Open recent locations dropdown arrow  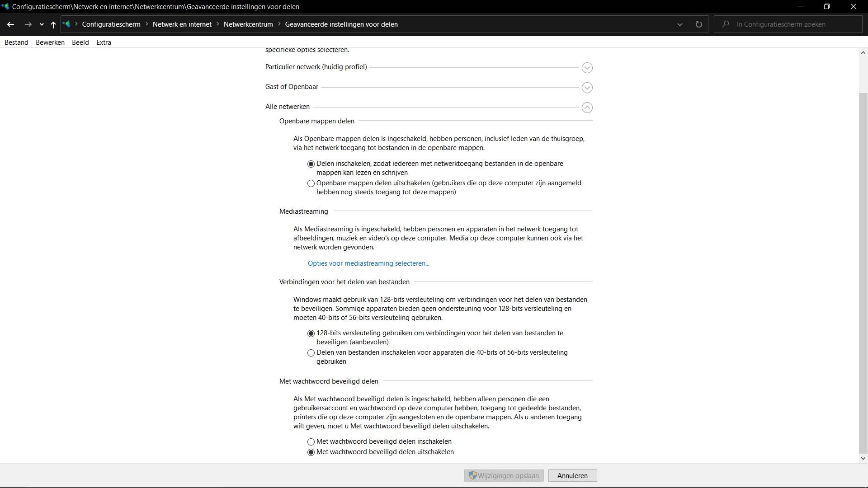click(42, 24)
